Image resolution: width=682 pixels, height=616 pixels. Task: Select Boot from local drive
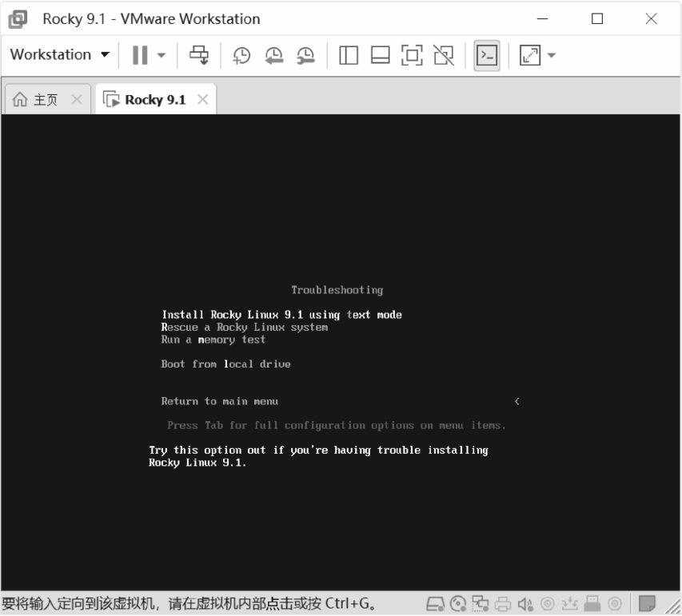tap(225, 364)
